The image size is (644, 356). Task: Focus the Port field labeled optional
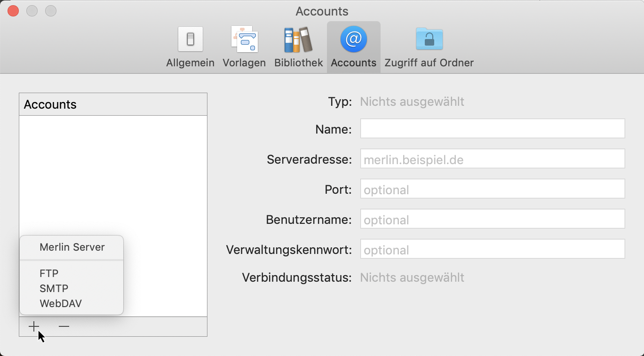[492, 189]
